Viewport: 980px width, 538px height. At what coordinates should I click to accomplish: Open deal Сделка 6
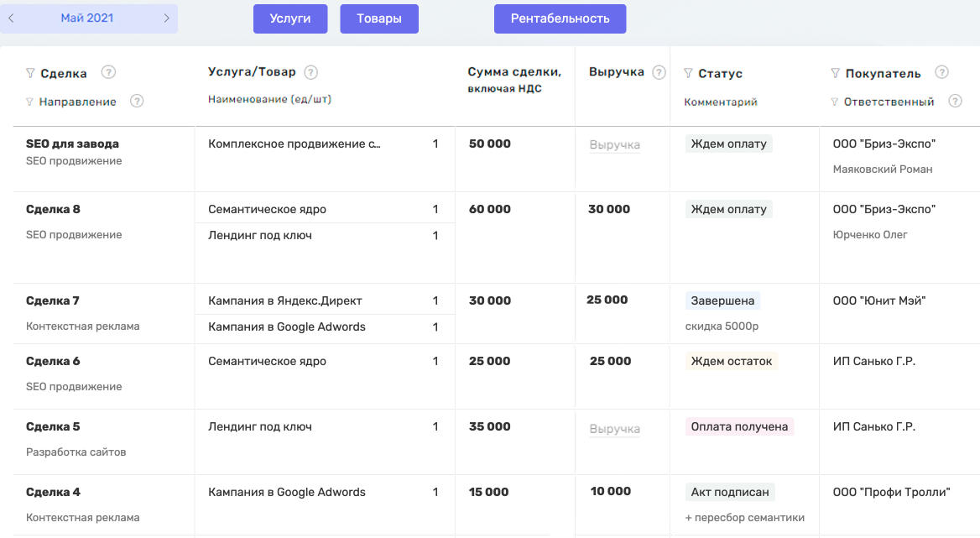point(53,361)
